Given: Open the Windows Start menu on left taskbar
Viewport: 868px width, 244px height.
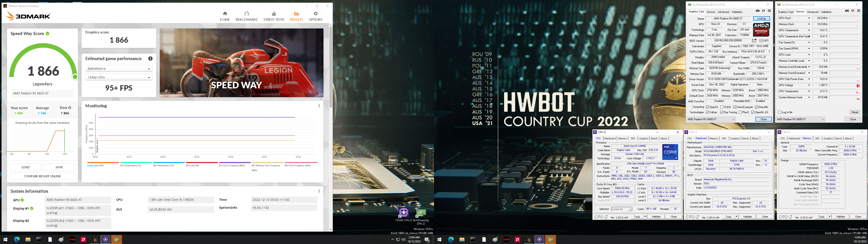Looking at the screenshot, I should pyautogui.click(x=5, y=240).
